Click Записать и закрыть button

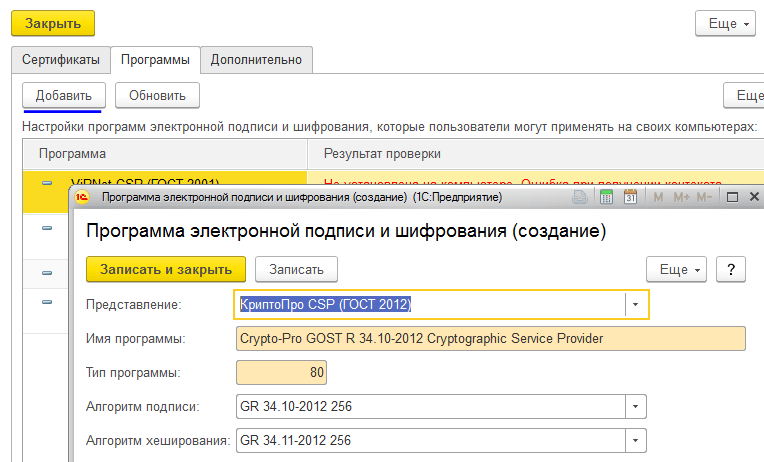[166, 270]
